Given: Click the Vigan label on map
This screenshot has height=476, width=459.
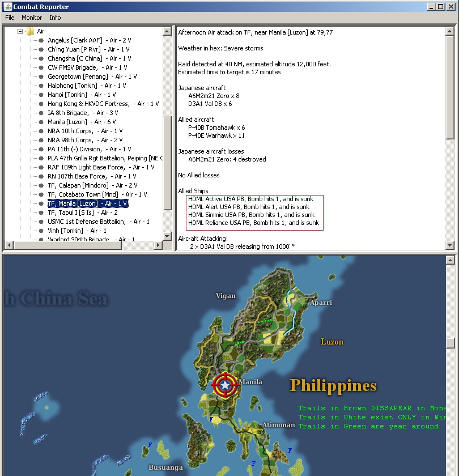Looking at the screenshot, I should (x=226, y=296).
